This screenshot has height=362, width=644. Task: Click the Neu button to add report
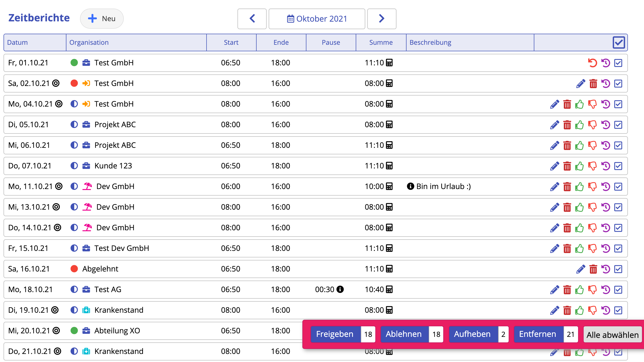click(x=102, y=19)
